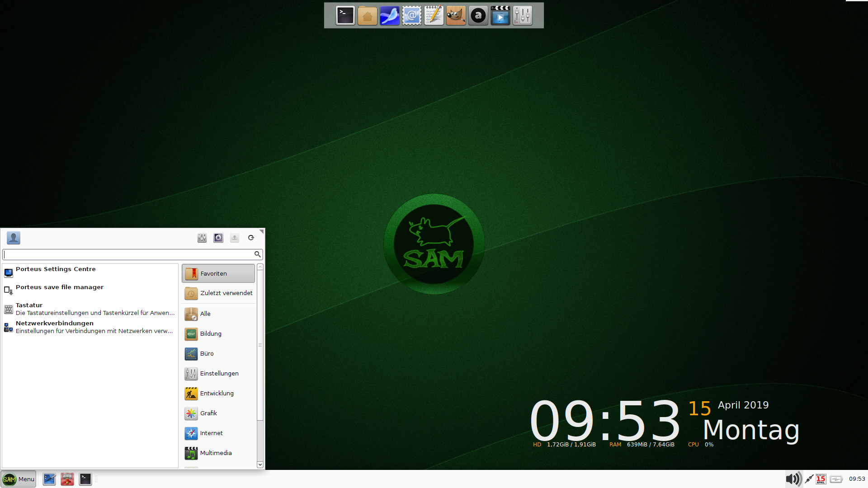This screenshot has height=488, width=868.
Task: Launch Porteus save file manager
Action: 59,287
